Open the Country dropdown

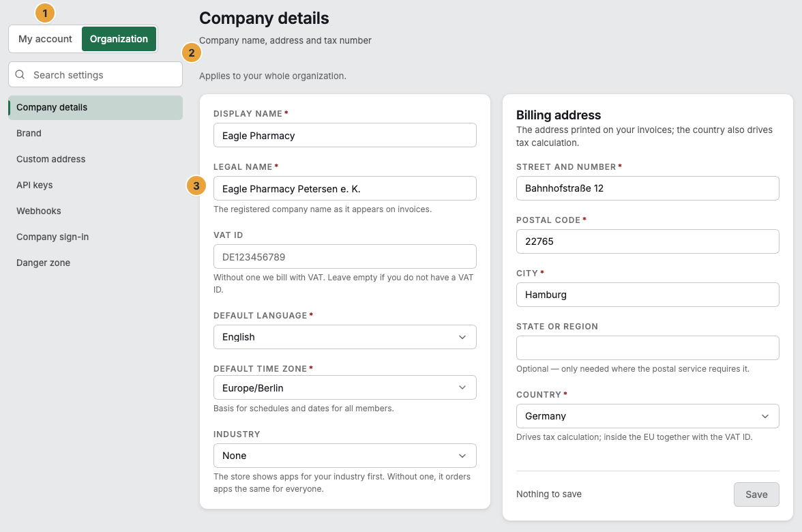pyautogui.click(x=648, y=416)
